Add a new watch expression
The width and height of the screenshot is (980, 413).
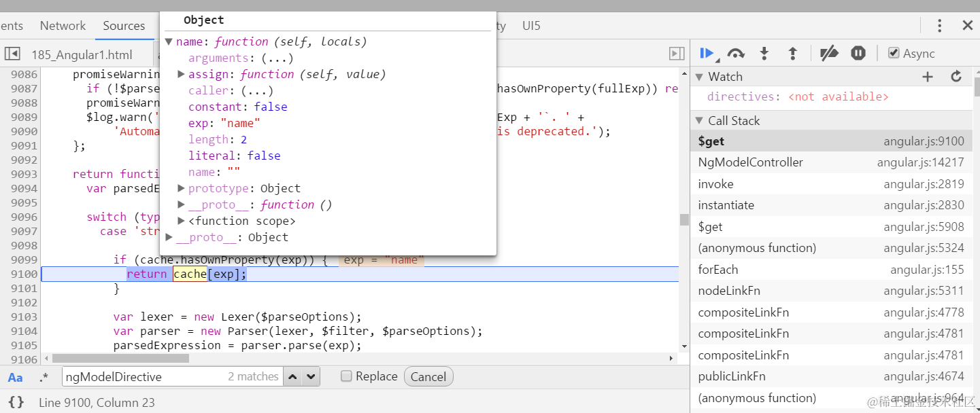[928, 77]
